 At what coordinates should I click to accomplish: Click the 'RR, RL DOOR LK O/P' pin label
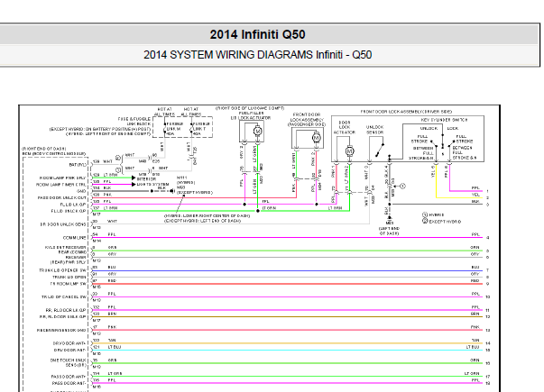coord(66,310)
